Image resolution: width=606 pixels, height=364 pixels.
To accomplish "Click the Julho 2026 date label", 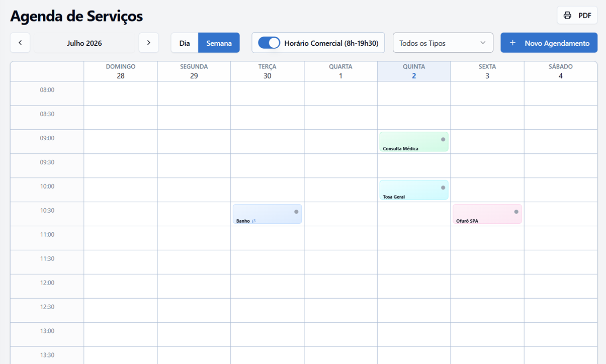I will point(84,43).
